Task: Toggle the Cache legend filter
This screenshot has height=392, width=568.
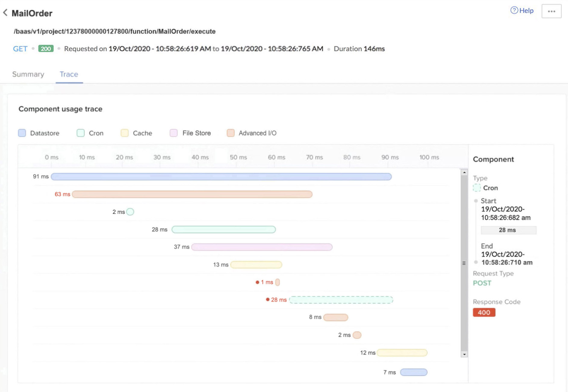Action: [x=125, y=133]
